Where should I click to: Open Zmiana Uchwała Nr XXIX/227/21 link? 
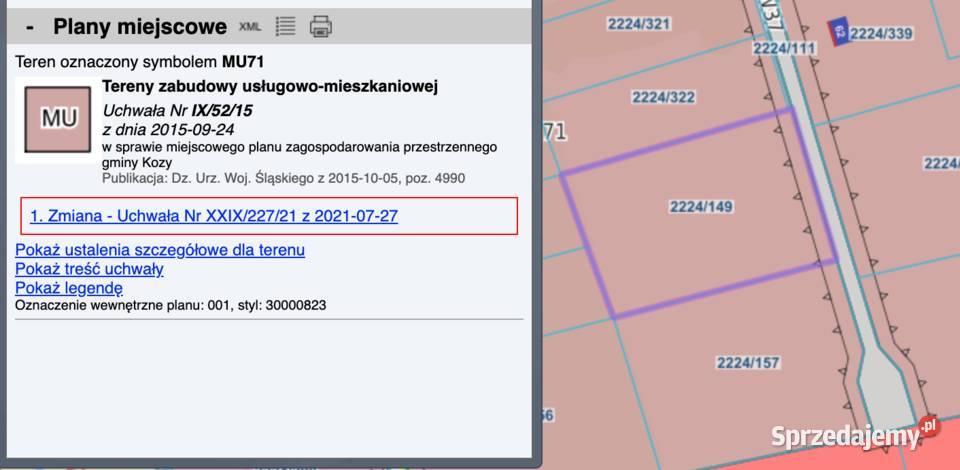(214, 216)
